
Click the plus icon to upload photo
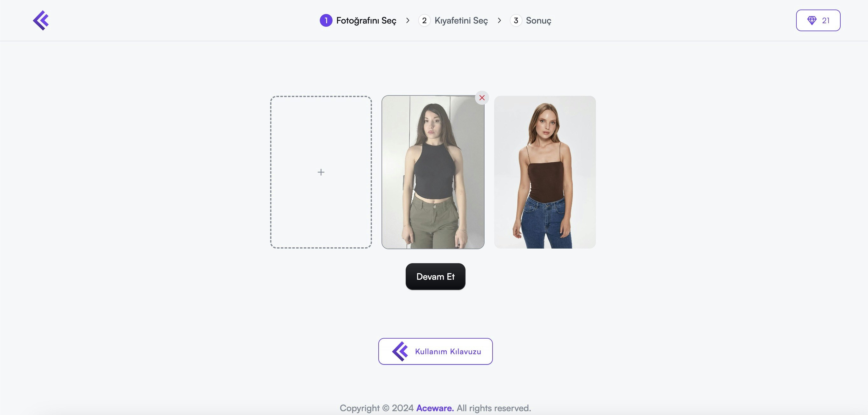coord(321,172)
